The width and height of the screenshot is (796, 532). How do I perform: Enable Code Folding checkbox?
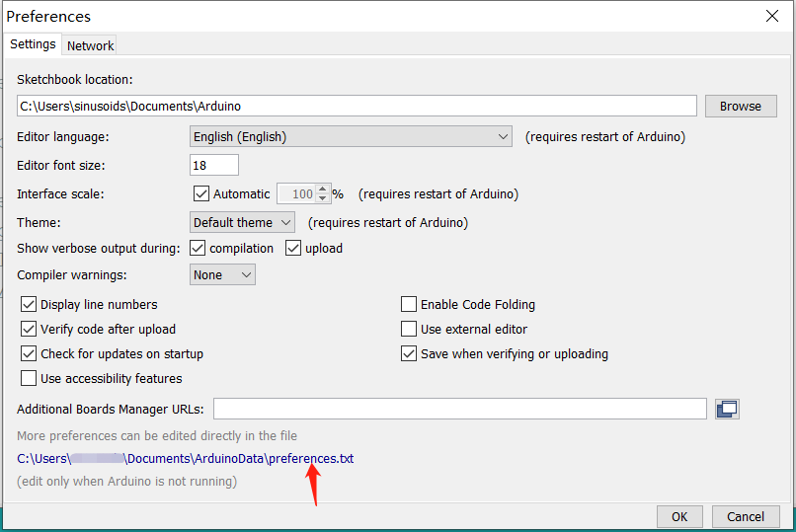pyautogui.click(x=409, y=304)
